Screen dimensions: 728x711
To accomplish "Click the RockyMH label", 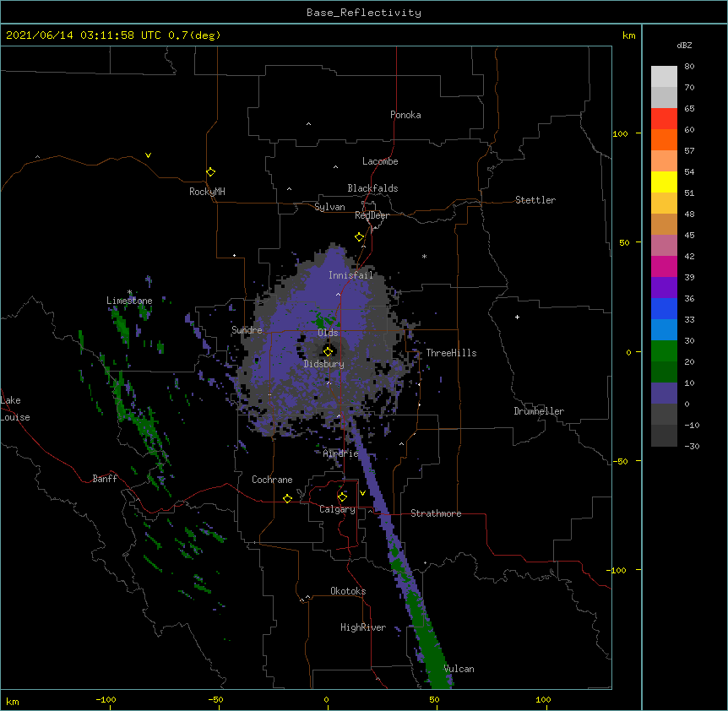I will [x=207, y=192].
